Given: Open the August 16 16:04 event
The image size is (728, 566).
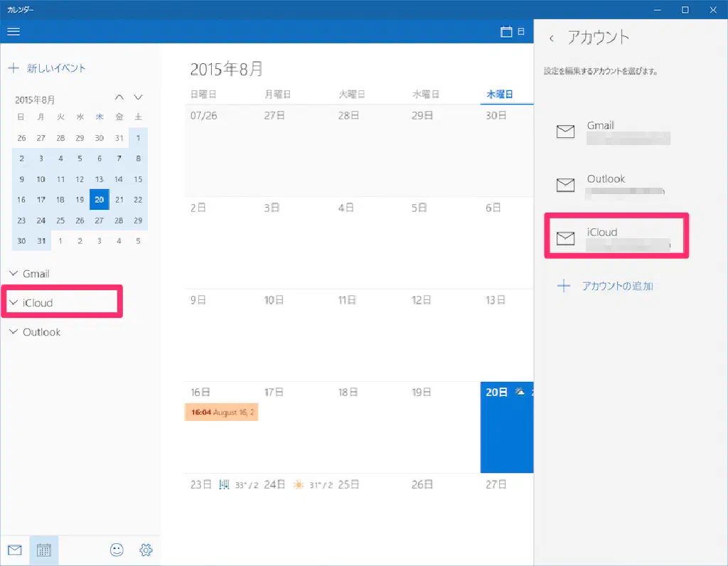Looking at the screenshot, I should point(221,412).
